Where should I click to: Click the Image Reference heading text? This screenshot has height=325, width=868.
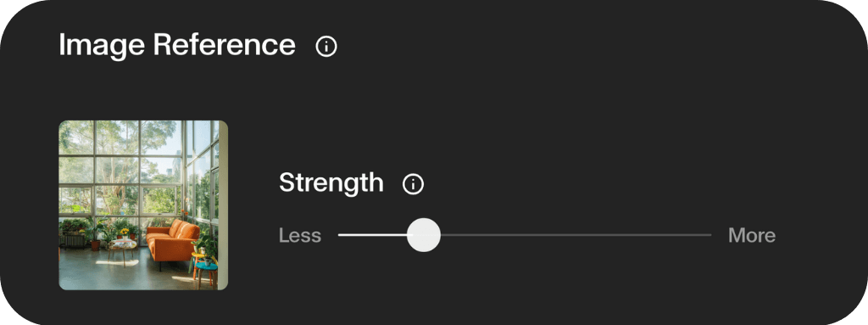point(177,44)
